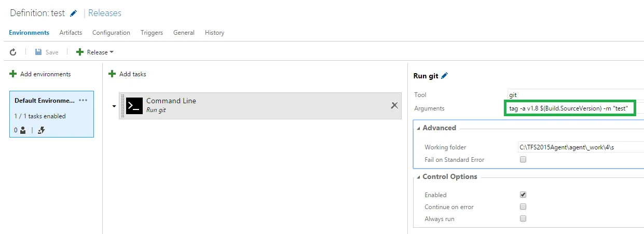Click the refresh icon in toolbar
The image size is (644, 234).
(13, 52)
